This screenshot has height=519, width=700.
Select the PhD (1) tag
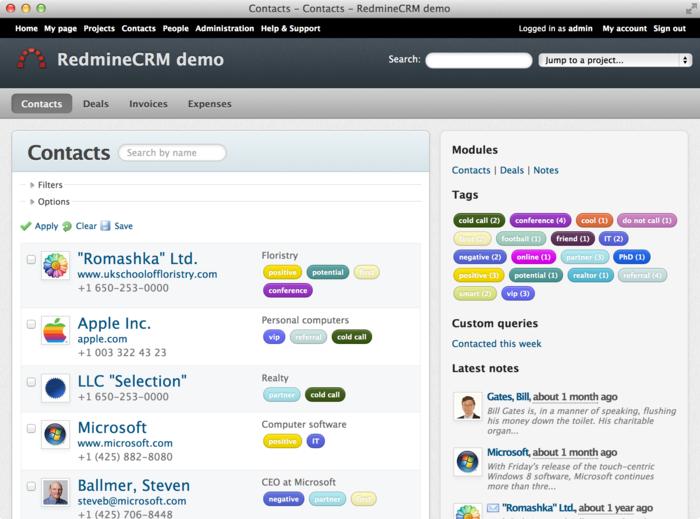(x=632, y=257)
